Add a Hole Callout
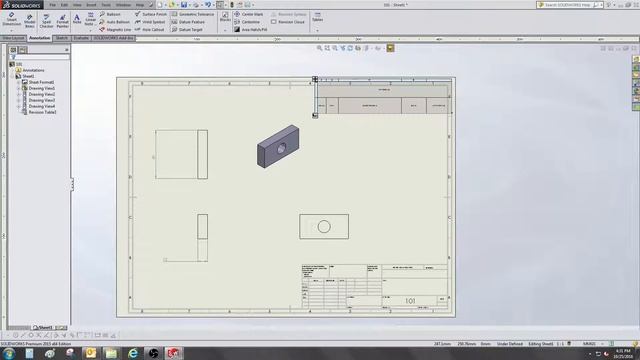 pos(149,30)
